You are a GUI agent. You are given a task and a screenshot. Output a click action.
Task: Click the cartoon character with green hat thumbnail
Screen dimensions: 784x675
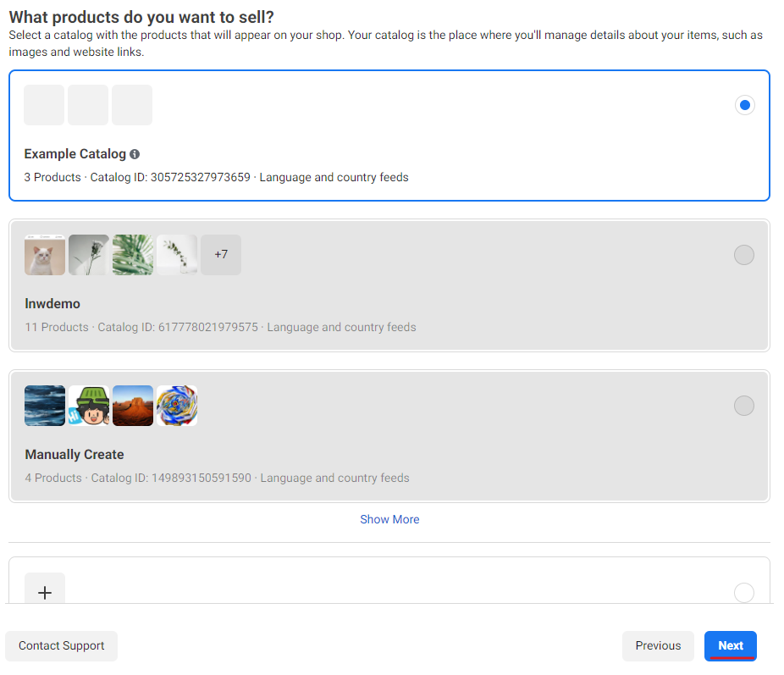click(89, 406)
